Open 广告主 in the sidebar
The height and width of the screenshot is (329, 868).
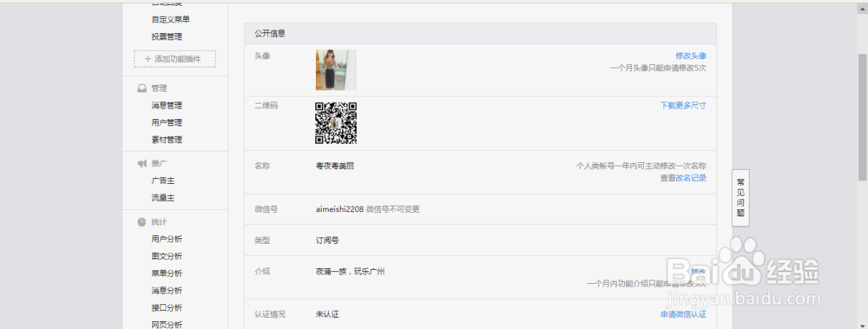pyautogui.click(x=163, y=181)
